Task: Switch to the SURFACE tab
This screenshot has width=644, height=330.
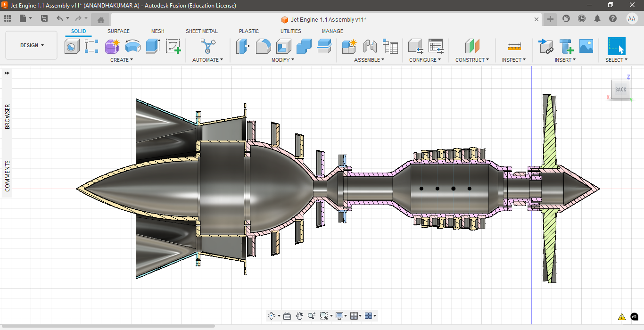Action: pyautogui.click(x=118, y=31)
